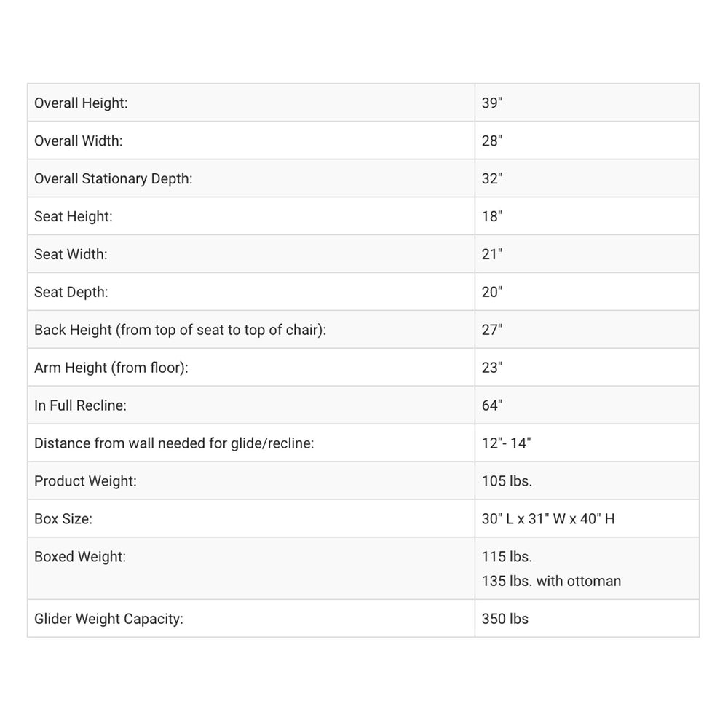Screen dimensions: 728x728
Task: Click the 64" full recline value
Action: [492, 406]
